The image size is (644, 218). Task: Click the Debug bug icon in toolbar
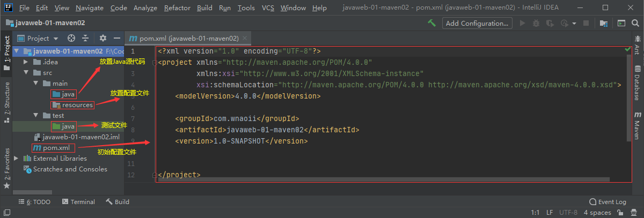536,23
